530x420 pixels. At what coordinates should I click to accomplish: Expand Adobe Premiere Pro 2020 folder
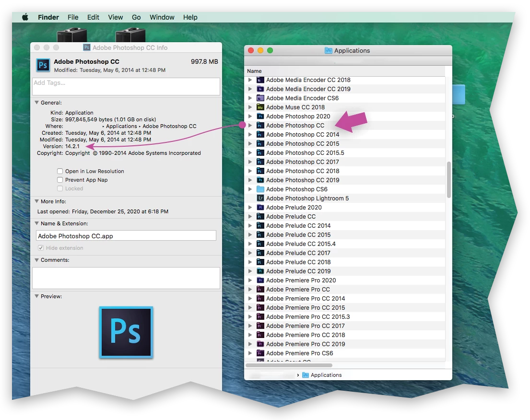point(250,280)
